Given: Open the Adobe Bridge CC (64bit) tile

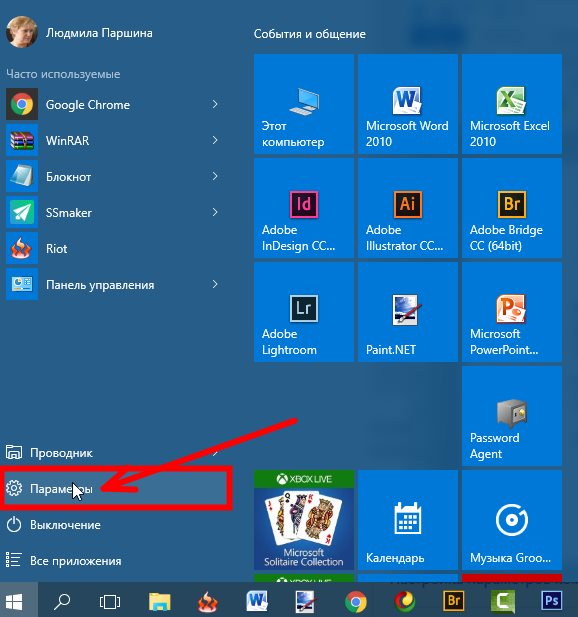Looking at the screenshot, I should click(x=512, y=208).
